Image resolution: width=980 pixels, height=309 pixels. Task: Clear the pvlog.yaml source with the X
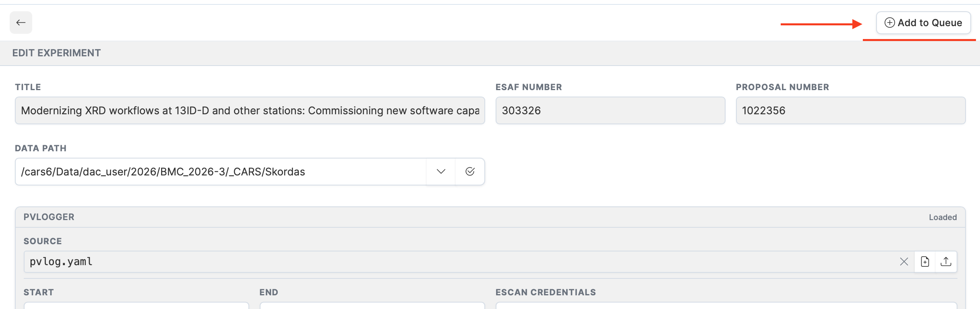coord(904,262)
